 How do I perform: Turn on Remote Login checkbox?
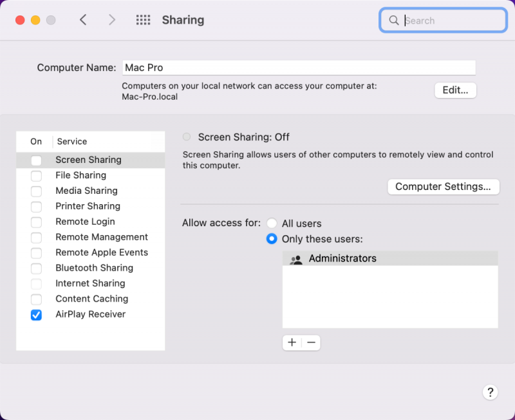[37, 222]
